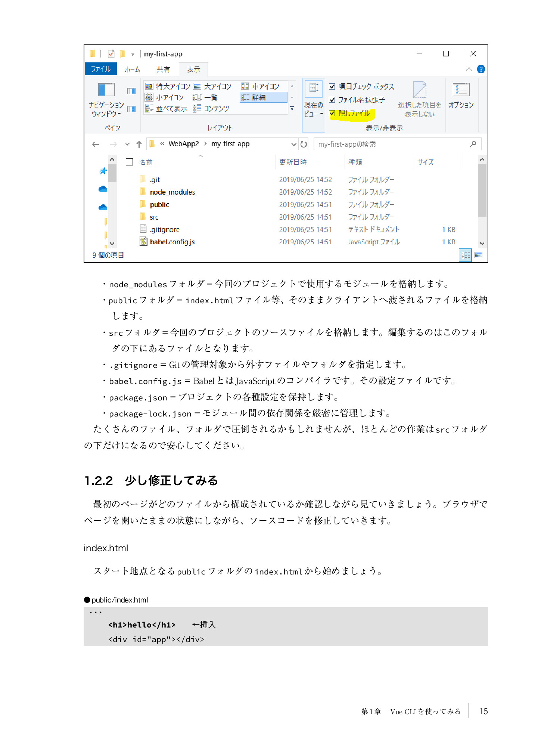Expand the chevron after WebApp2 in path
The image size is (535, 756).
[205, 144]
